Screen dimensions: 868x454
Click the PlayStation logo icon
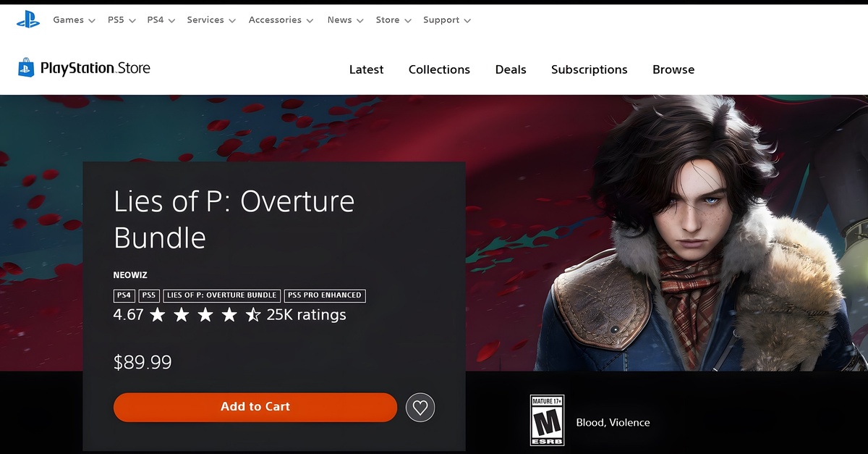(x=28, y=20)
